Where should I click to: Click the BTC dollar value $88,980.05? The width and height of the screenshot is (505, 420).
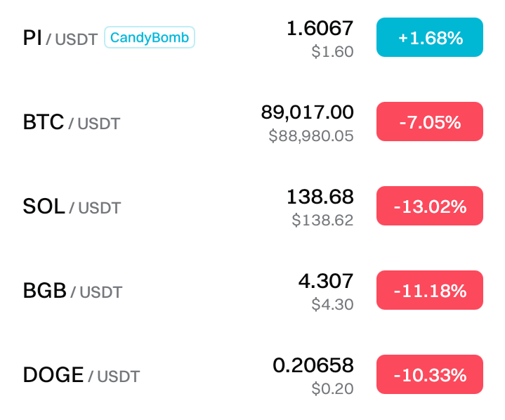click(310, 136)
